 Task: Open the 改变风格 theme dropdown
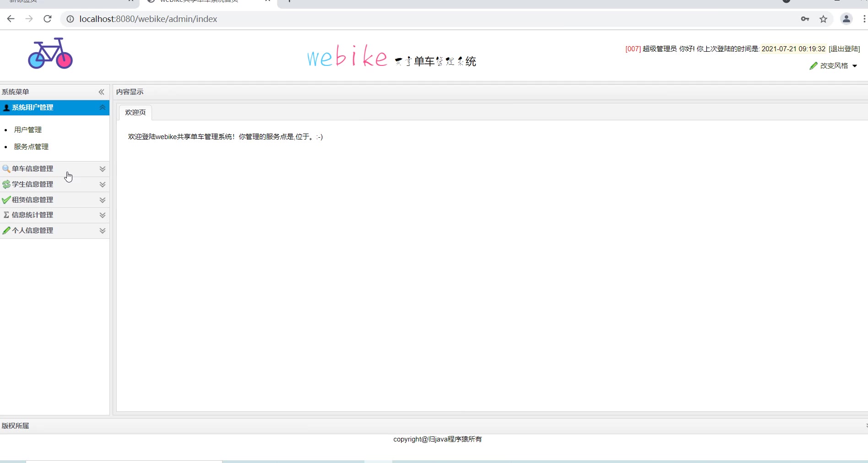point(834,66)
